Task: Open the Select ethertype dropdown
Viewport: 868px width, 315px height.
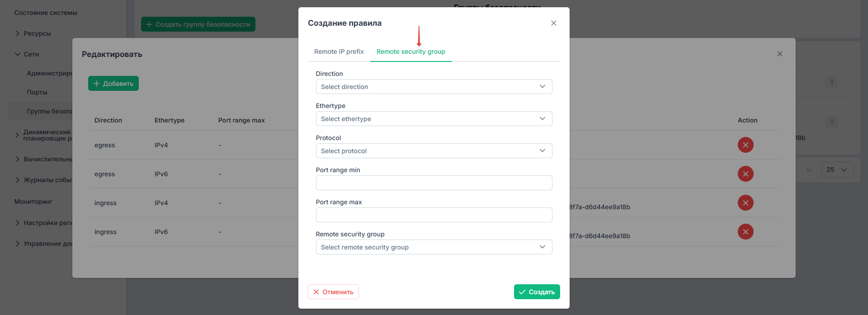Action: 434,119
